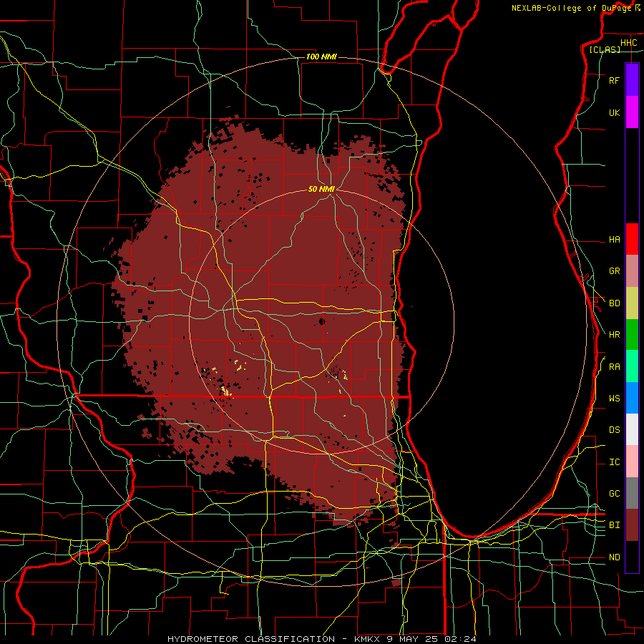Click the GC legend label

614,494
